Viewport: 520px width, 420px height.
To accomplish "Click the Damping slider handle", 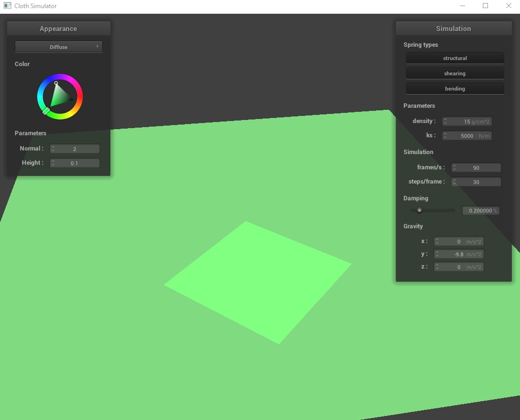I will [419, 210].
